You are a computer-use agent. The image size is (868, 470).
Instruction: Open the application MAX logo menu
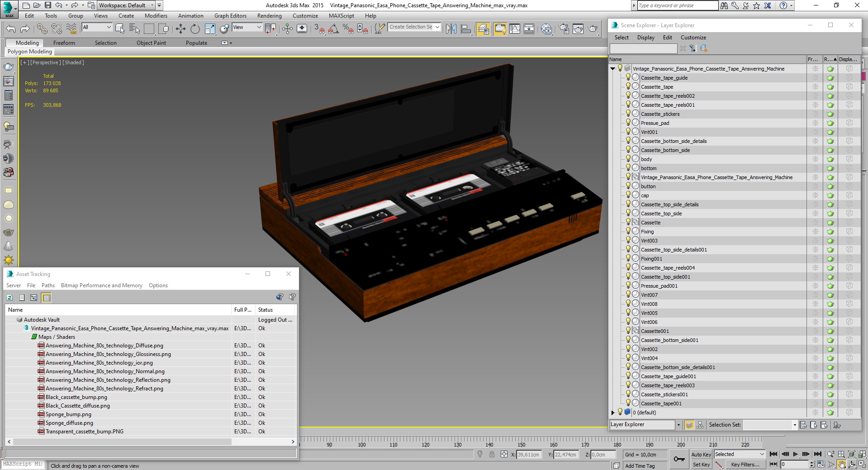coord(9,9)
